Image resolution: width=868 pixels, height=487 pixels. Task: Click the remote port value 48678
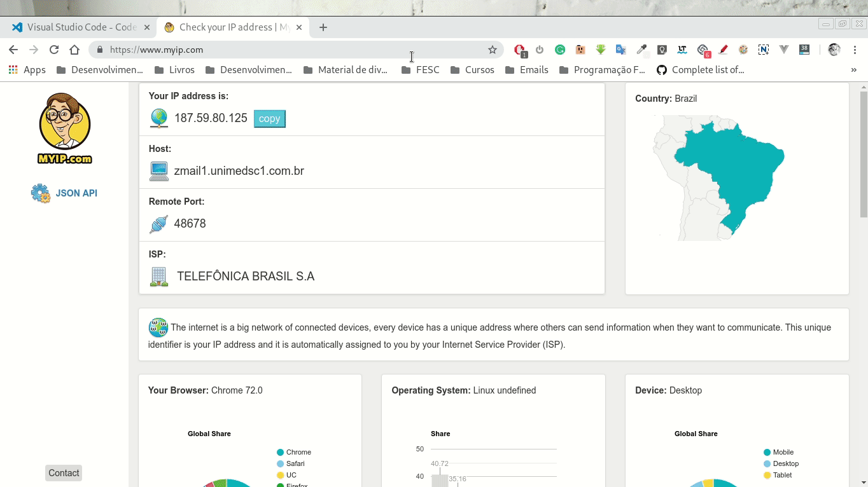point(190,224)
